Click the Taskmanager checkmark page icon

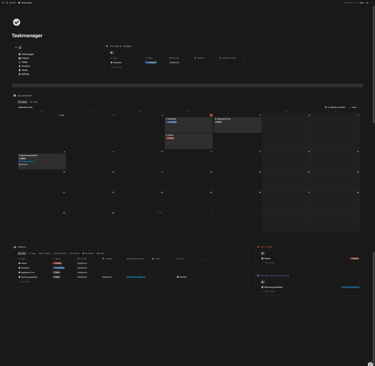coord(16,22)
